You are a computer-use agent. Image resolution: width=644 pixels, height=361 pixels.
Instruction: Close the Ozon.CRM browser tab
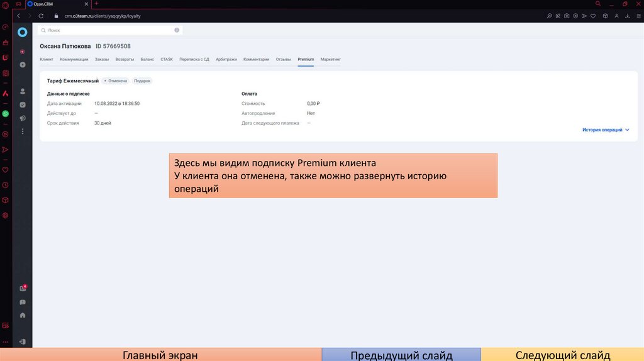[x=86, y=4]
